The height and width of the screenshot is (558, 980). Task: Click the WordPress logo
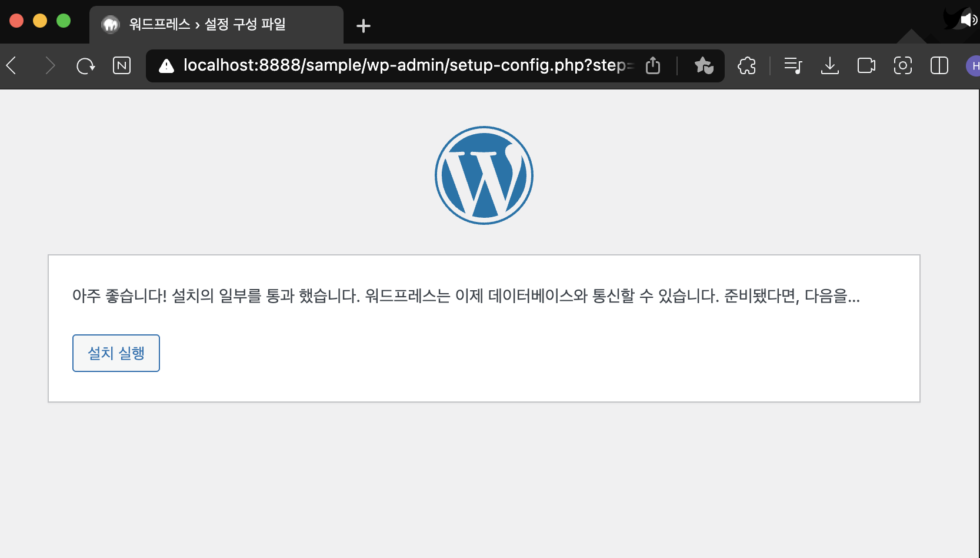[484, 175]
